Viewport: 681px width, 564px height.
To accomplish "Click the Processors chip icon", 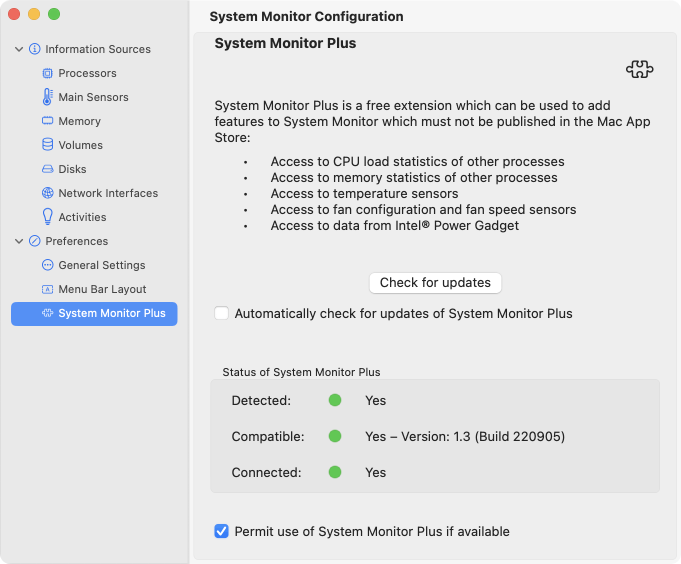I will tap(47, 73).
